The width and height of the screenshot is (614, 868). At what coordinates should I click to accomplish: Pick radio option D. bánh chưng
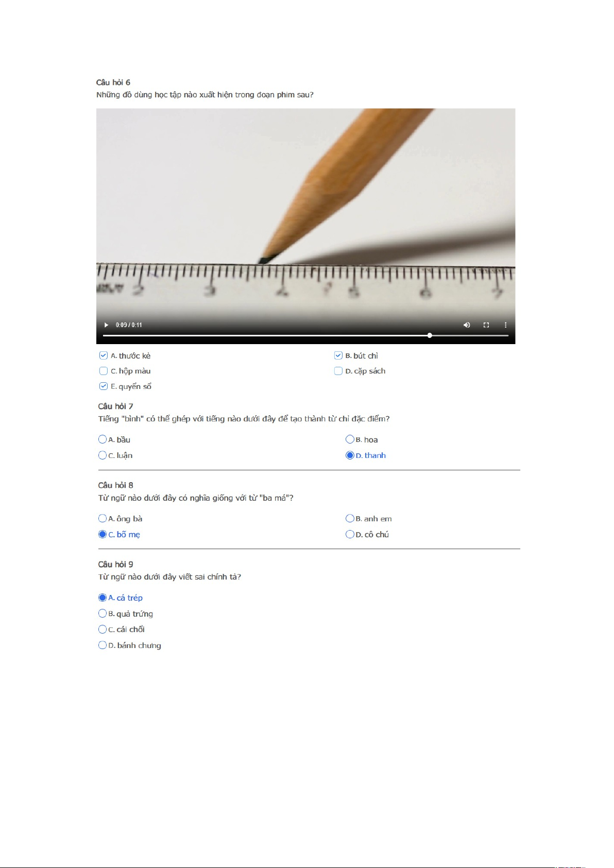pos(103,645)
